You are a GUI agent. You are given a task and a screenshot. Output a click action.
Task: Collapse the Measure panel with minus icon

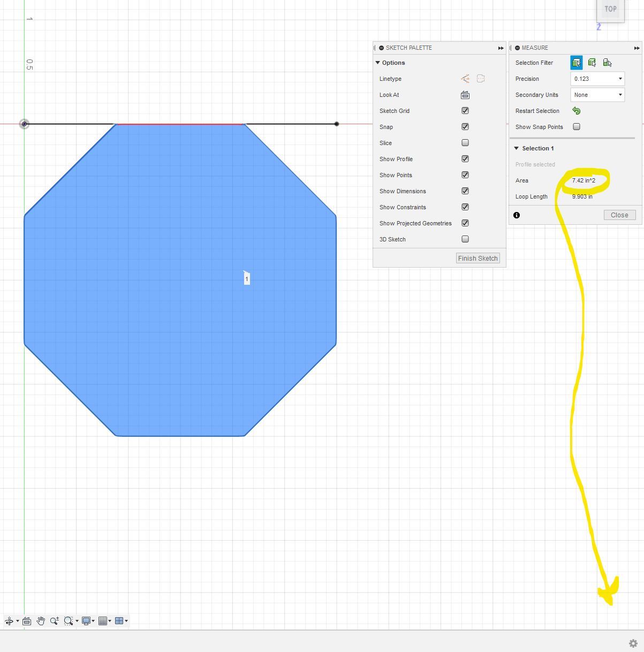[x=518, y=48]
